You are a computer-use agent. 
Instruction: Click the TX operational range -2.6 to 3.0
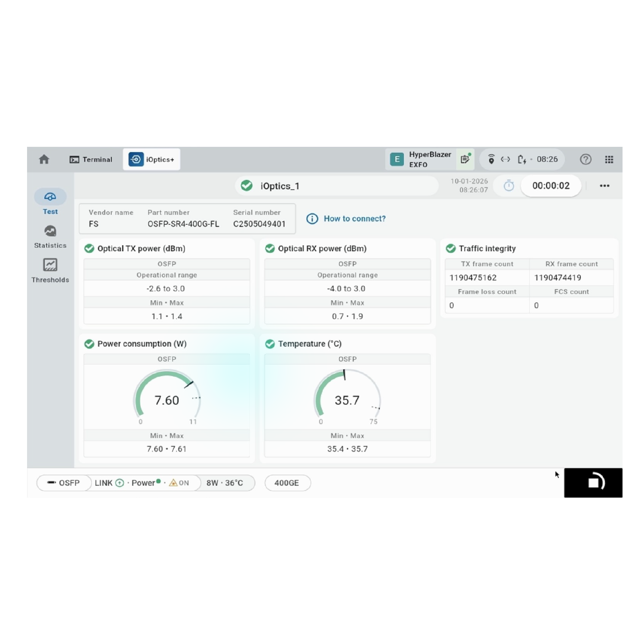(x=166, y=289)
